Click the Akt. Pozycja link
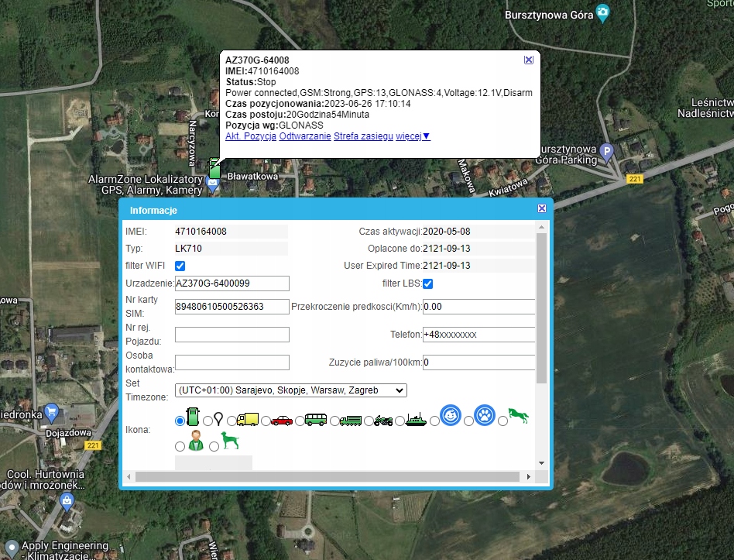The image size is (734, 560). click(x=251, y=136)
